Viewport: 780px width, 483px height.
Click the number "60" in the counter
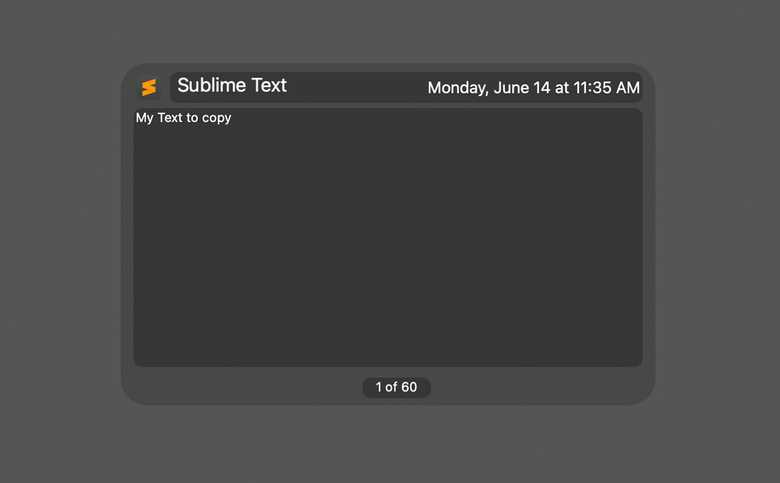408,387
